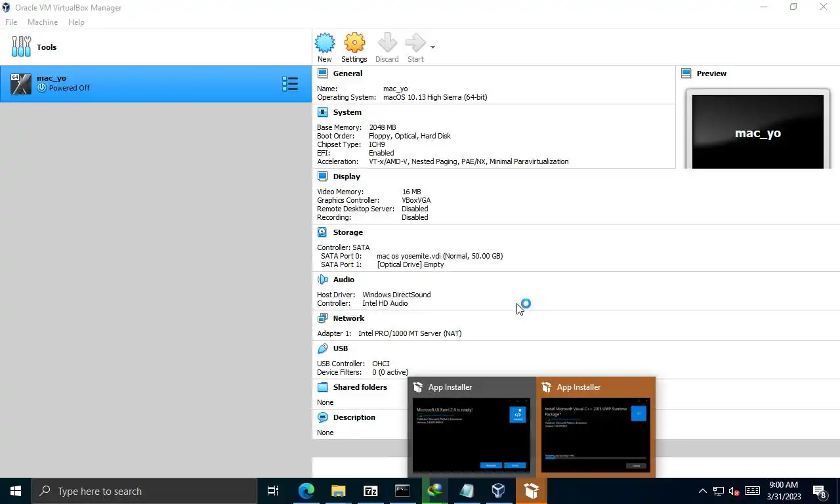
Task: Click the taskbar search box
Action: pos(144,491)
